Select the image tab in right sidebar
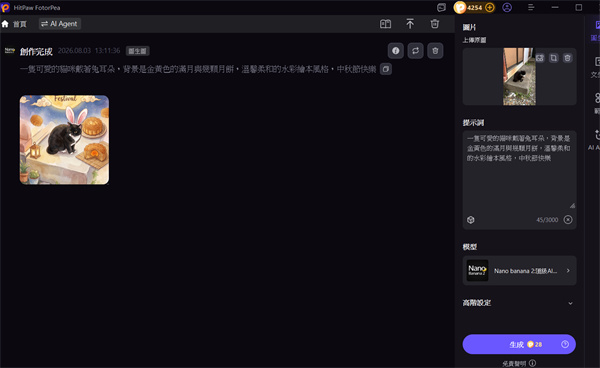Viewport: 600px width, 368px height. coord(595,31)
